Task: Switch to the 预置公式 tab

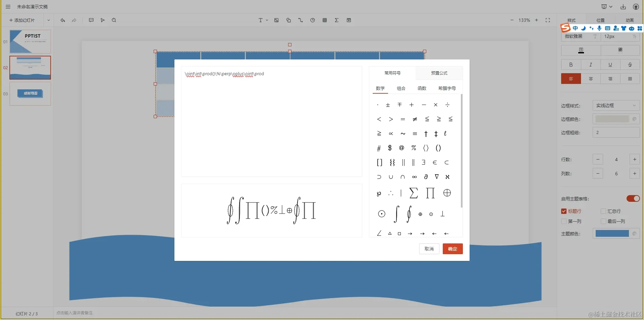Action: [439, 73]
